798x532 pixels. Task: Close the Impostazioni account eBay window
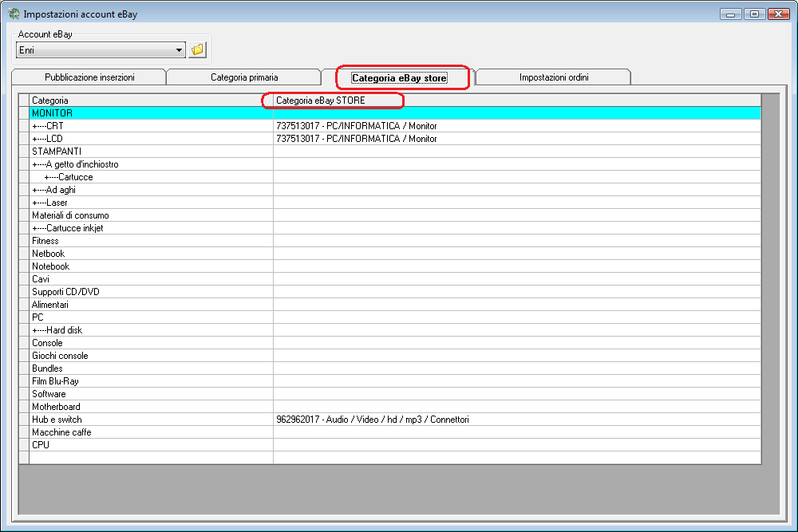(x=778, y=14)
